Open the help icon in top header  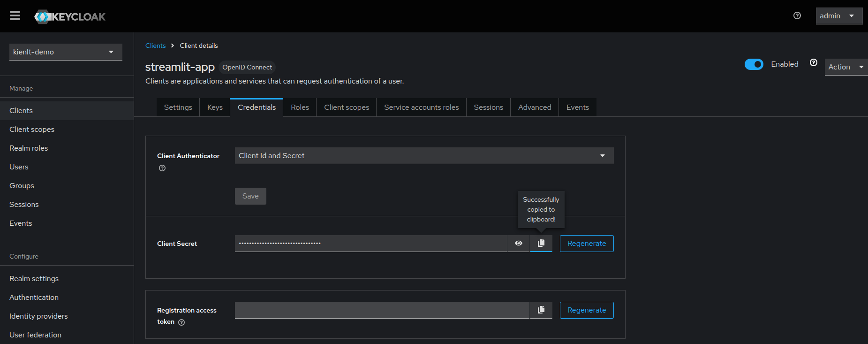click(797, 16)
